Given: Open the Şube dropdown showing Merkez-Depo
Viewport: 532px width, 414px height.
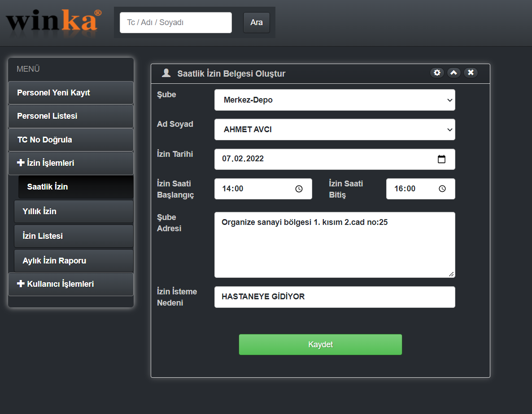Looking at the screenshot, I should point(335,100).
